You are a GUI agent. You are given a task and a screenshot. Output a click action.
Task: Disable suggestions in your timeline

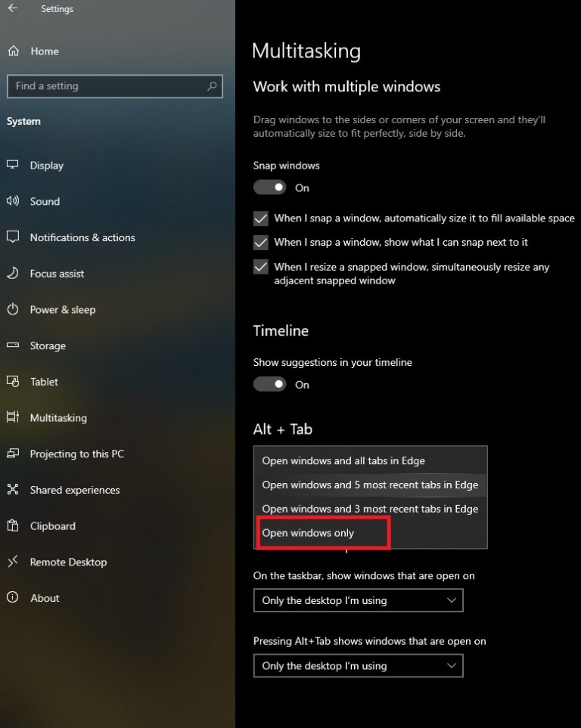(269, 384)
